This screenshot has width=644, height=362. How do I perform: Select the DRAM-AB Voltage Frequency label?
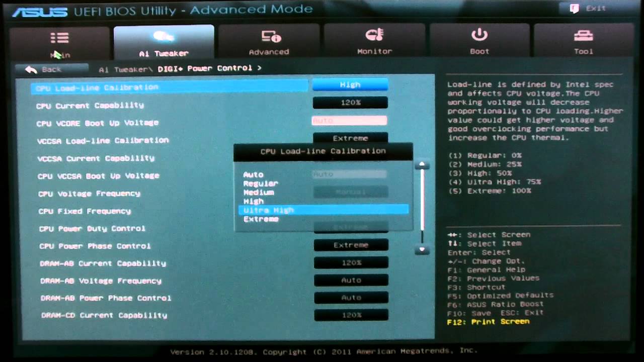101,281
